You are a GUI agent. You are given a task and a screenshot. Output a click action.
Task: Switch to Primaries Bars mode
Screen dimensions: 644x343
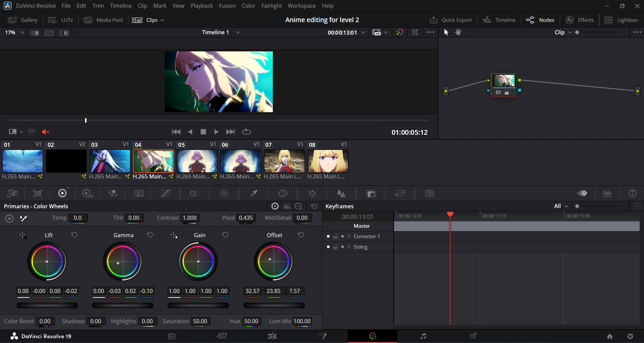click(x=287, y=206)
